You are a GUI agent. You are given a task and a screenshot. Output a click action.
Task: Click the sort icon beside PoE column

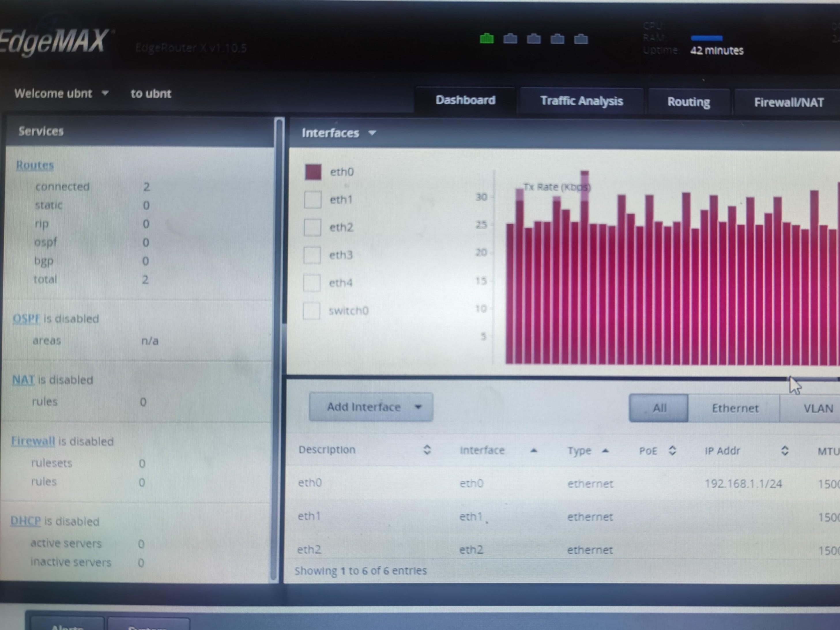coord(672,451)
